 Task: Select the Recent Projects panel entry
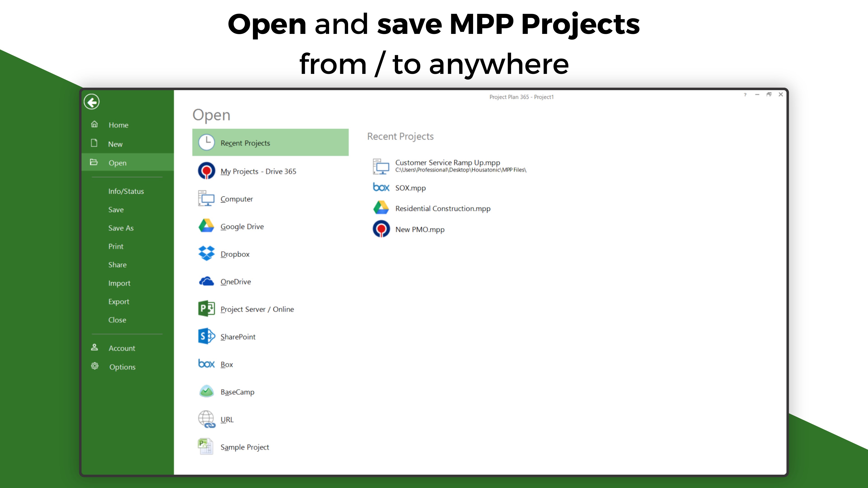(x=245, y=143)
